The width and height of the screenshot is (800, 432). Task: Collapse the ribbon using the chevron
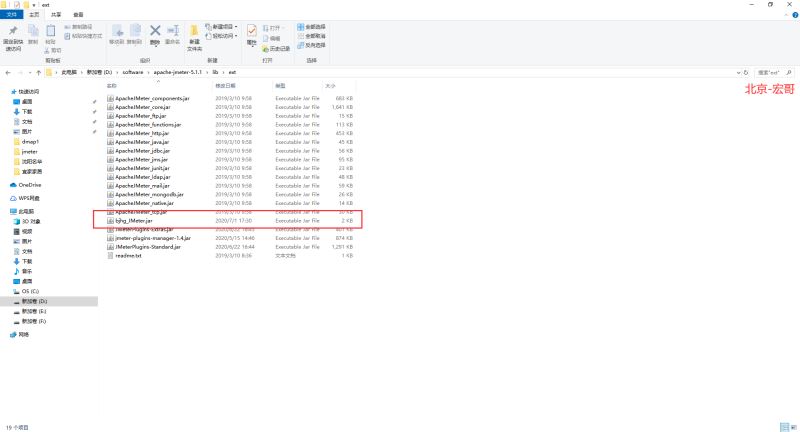(786, 15)
